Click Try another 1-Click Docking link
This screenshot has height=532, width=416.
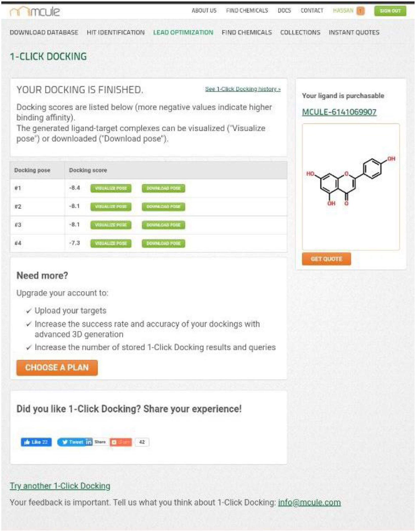60,486
